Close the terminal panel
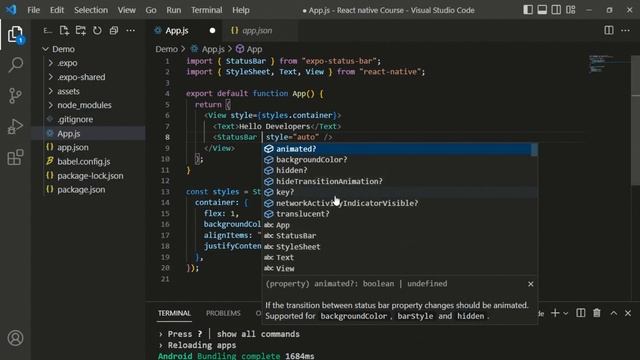640x360 pixels. click(x=628, y=313)
